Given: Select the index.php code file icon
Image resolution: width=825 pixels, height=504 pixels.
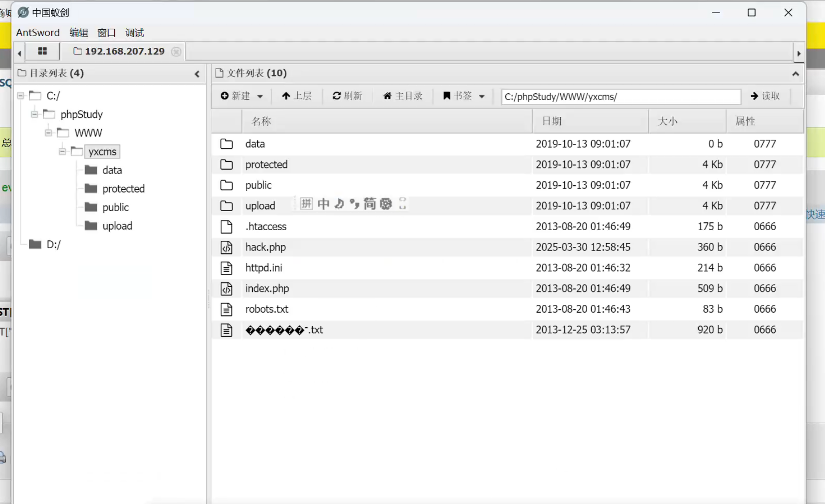Looking at the screenshot, I should click(226, 289).
